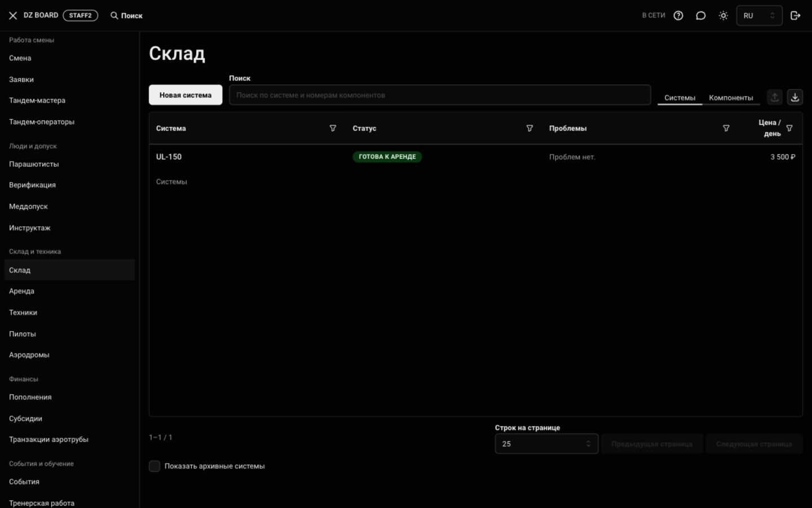This screenshot has width=812, height=508.
Task: Open Инструктаж section
Action: click(69, 228)
